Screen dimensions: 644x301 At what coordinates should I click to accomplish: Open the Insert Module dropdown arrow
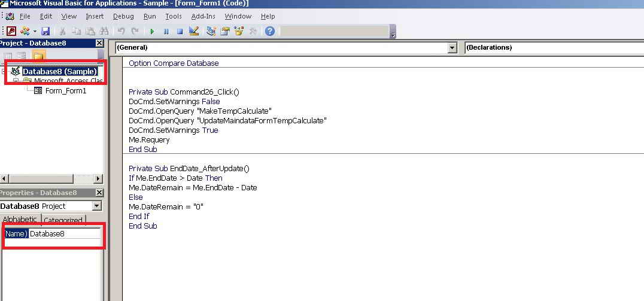(35, 31)
